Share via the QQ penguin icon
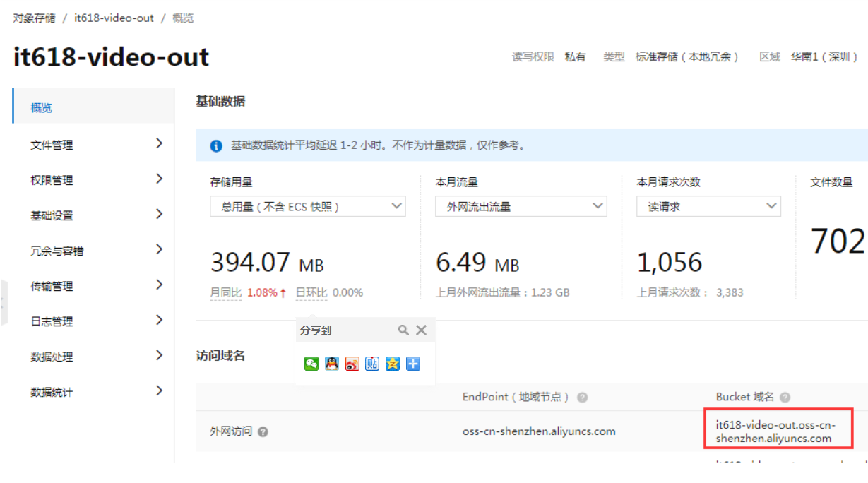Screen dimensions: 868x483 (332, 364)
